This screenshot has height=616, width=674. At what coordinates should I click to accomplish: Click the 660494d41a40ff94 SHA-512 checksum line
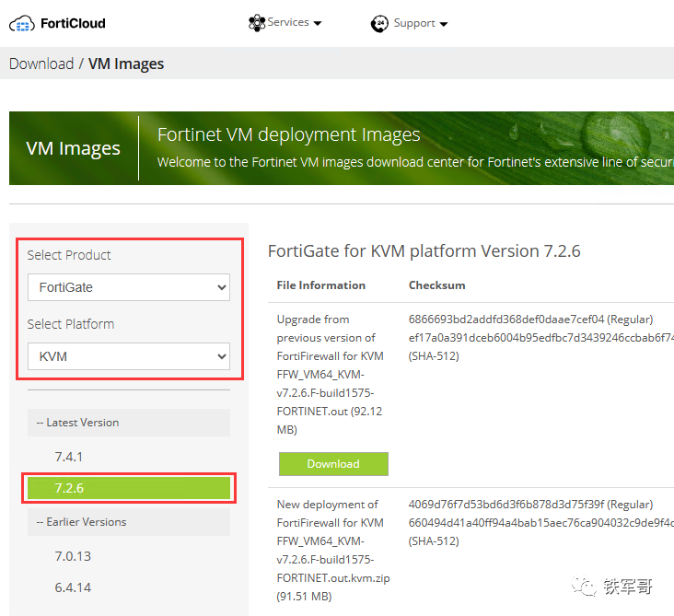541,522
